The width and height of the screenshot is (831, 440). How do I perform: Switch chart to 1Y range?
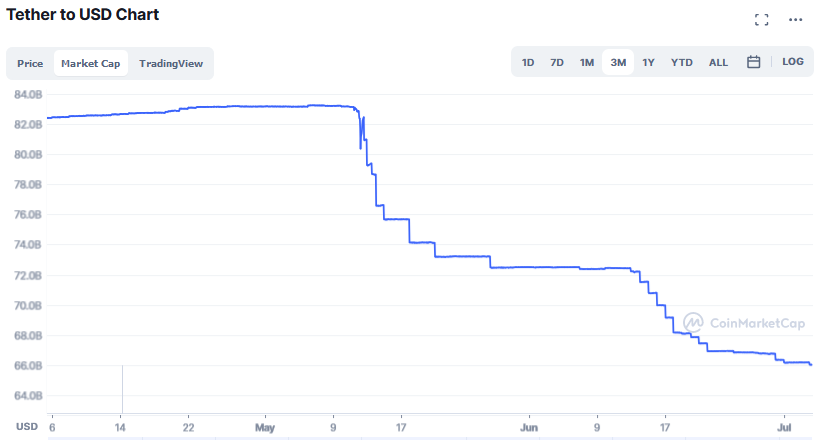648,63
